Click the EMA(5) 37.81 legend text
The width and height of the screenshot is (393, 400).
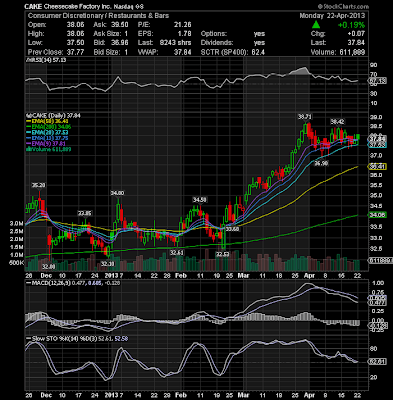pos(49,144)
